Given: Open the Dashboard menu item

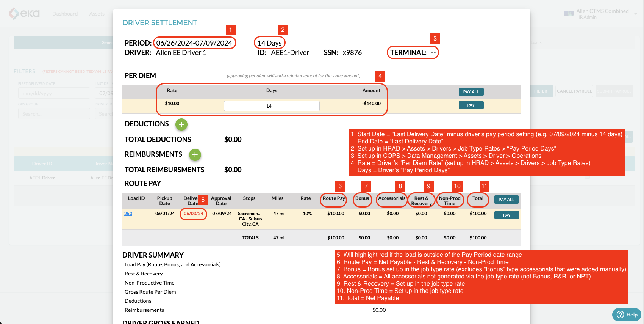Looking at the screenshot, I should [x=65, y=14].
